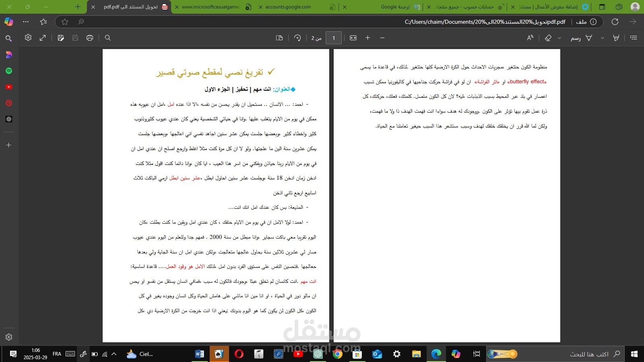Open the notifications center icon
The height and width of the screenshot is (362, 644).
click(x=13, y=354)
